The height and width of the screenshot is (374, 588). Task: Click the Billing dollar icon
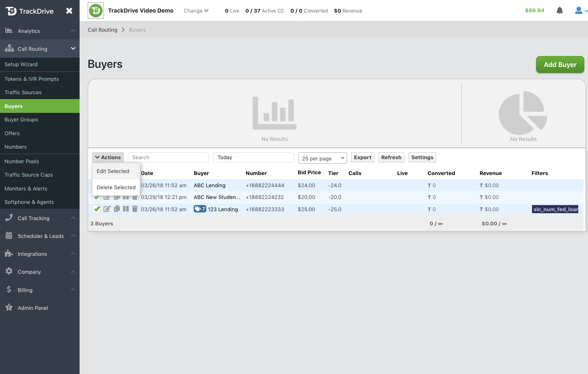[9, 290]
